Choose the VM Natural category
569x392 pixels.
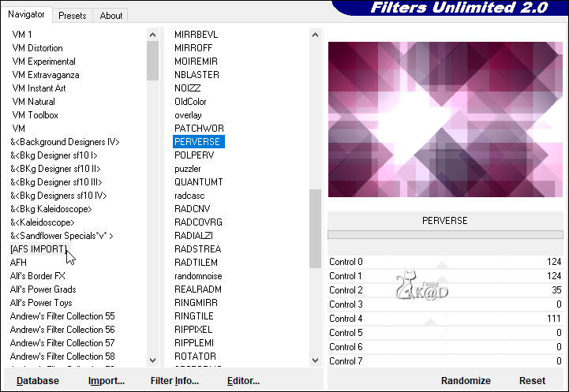click(x=33, y=102)
